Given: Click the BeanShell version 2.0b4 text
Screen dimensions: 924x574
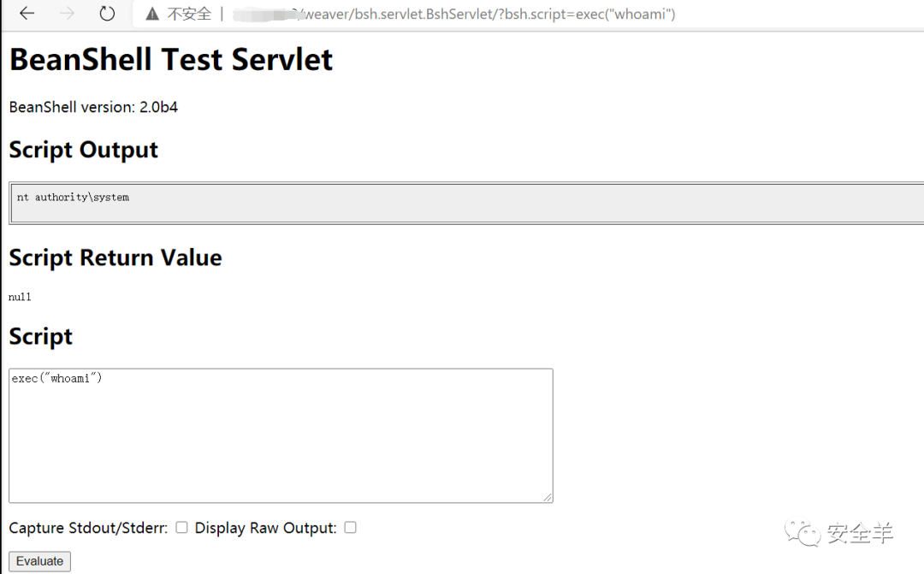Looking at the screenshot, I should click(93, 107).
